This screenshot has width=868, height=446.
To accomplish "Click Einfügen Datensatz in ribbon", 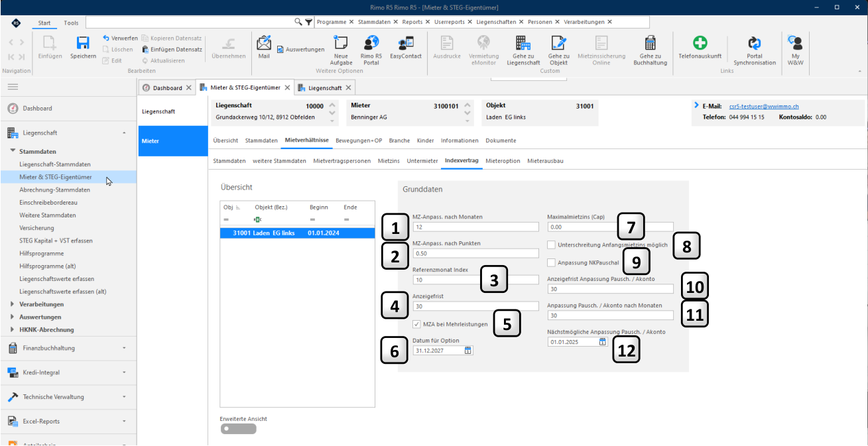I will click(172, 50).
